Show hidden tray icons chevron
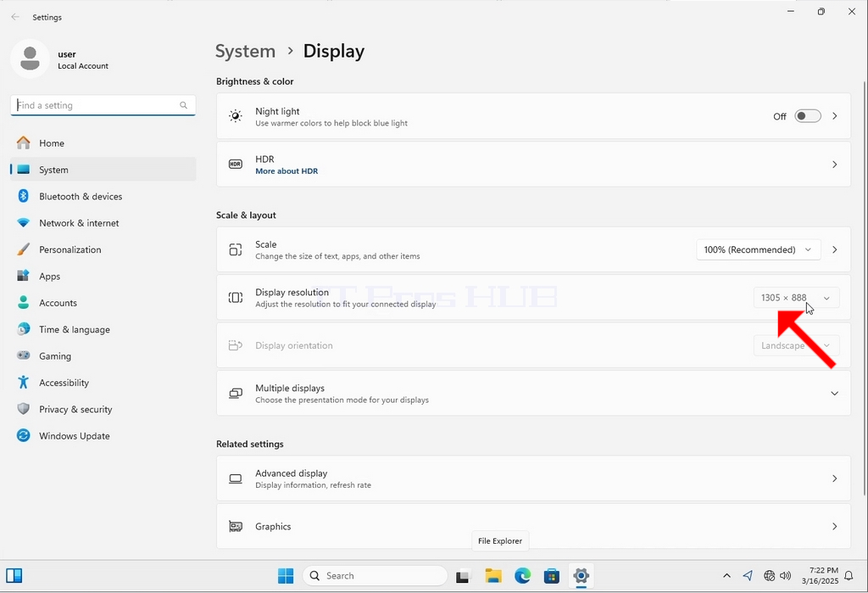The image size is (868, 593). point(726,576)
